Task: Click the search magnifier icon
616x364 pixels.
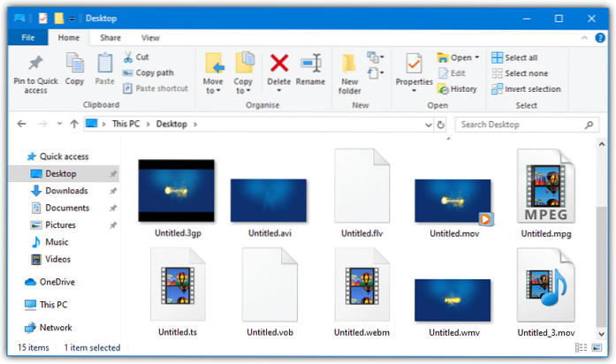Action: pos(589,125)
